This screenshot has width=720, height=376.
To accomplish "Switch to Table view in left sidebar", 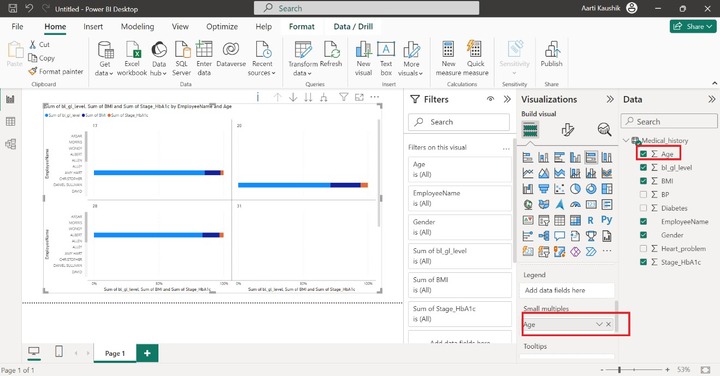I will [10, 122].
